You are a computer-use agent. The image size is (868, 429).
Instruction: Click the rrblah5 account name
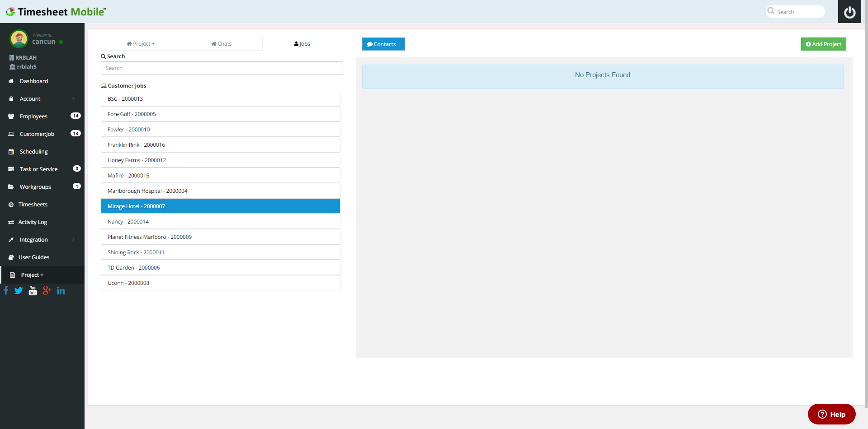point(27,67)
